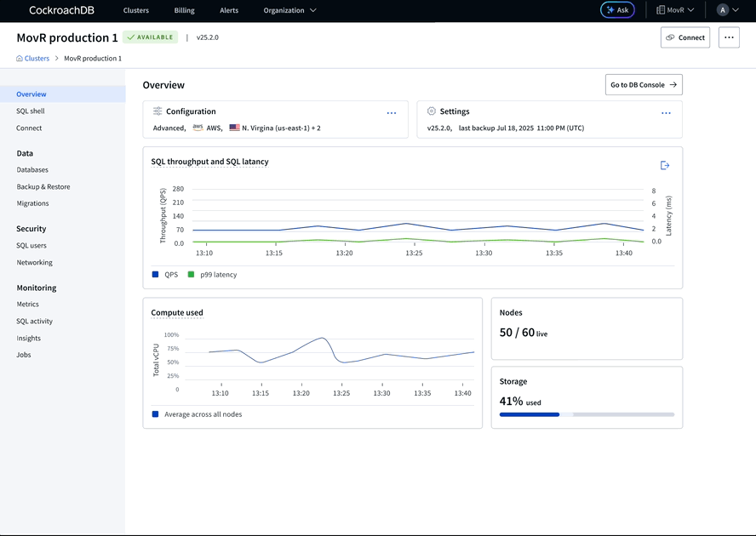756x536 pixels.
Task: Click the Storage used progress bar
Action: point(587,414)
